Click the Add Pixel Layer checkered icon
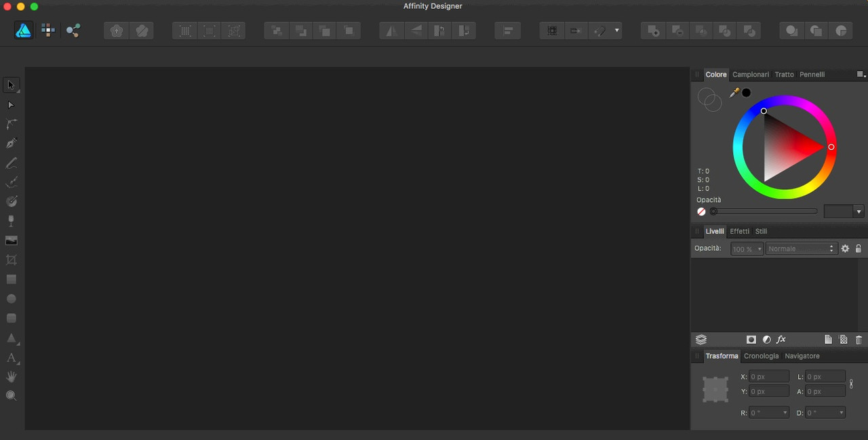 tap(844, 340)
